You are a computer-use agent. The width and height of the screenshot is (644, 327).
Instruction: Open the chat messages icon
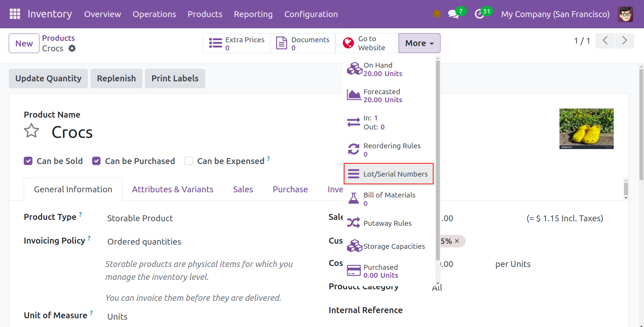pyautogui.click(x=453, y=14)
